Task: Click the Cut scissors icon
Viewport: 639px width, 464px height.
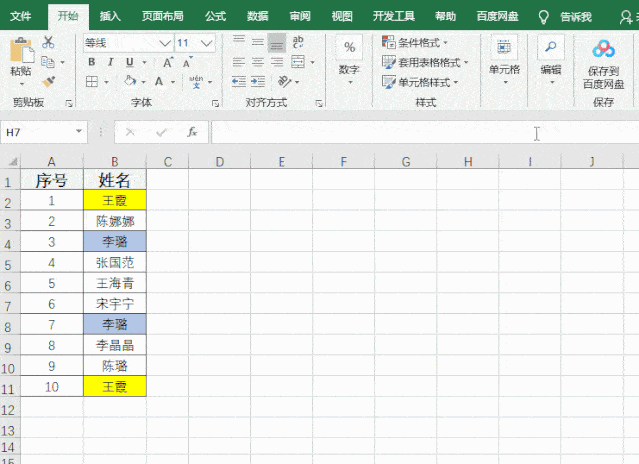Action: [x=48, y=42]
